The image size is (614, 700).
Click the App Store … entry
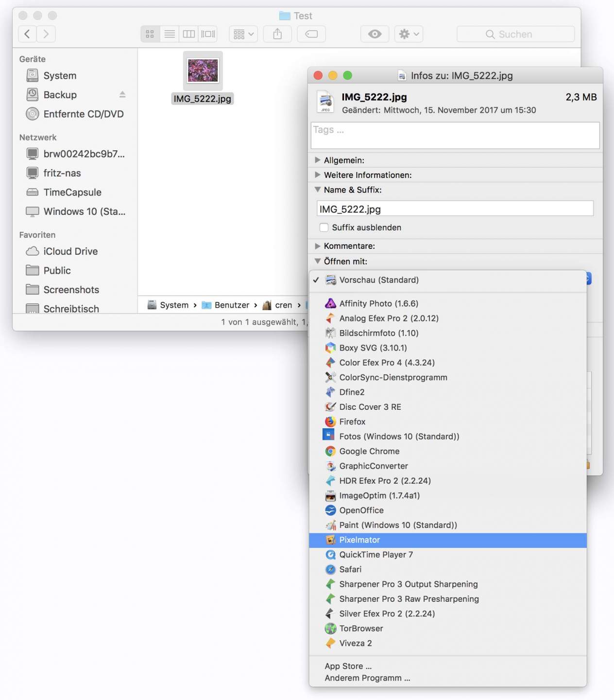(x=348, y=666)
